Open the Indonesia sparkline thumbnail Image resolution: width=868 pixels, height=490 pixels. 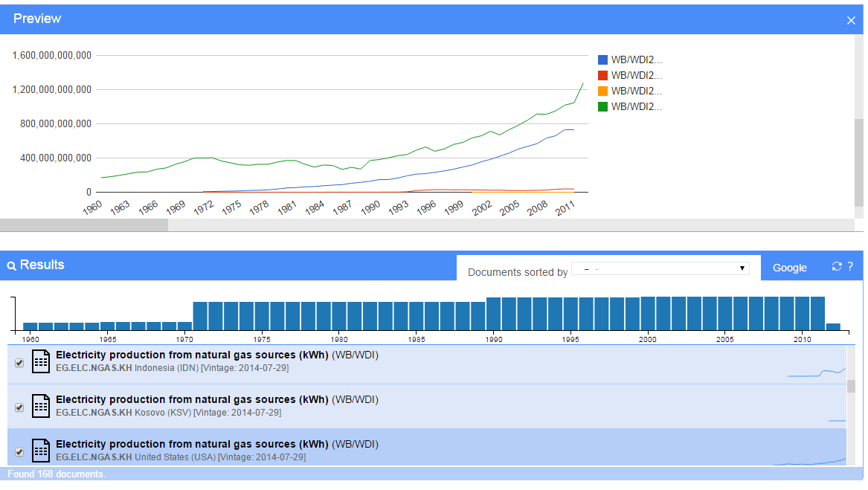pyautogui.click(x=816, y=371)
